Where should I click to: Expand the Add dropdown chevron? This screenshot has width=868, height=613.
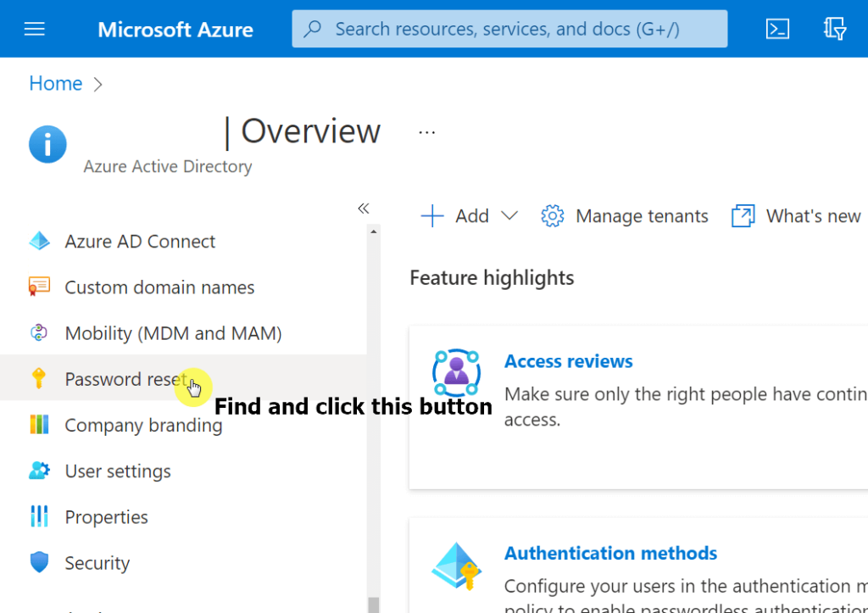[x=509, y=215]
